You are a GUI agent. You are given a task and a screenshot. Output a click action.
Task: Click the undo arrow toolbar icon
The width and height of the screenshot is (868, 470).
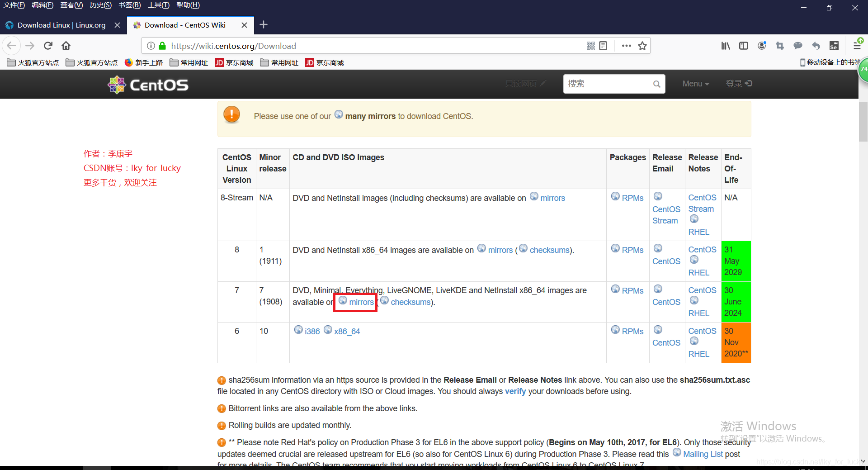[x=816, y=46]
